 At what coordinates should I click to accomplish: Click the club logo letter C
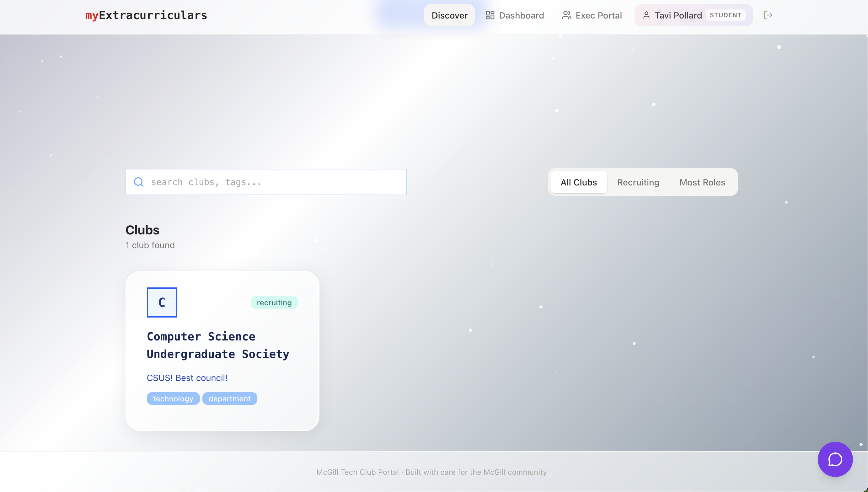162,302
